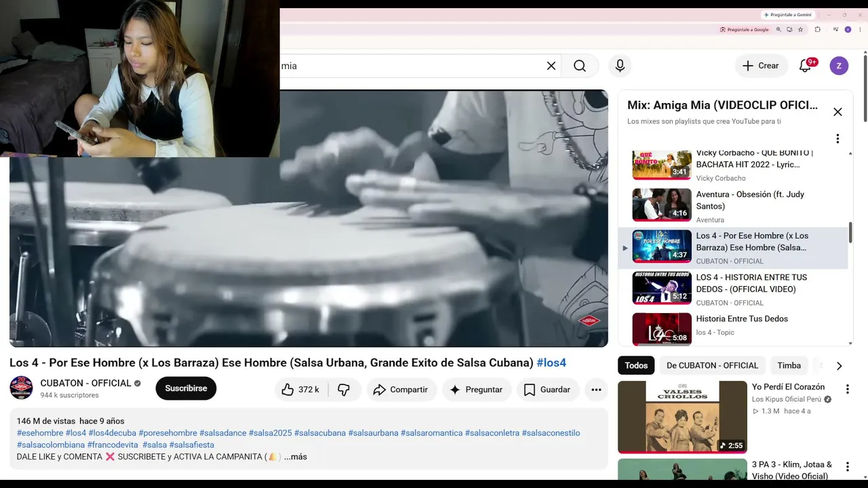Dislike the video

tap(344, 390)
